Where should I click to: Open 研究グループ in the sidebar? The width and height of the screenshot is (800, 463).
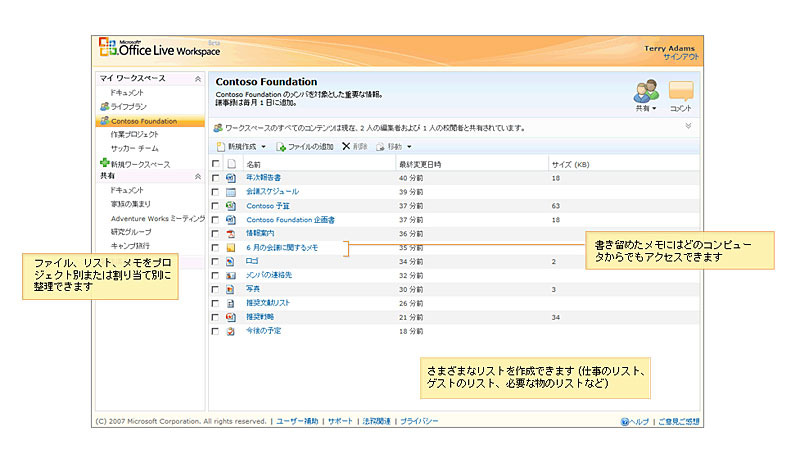click(131, 232)
